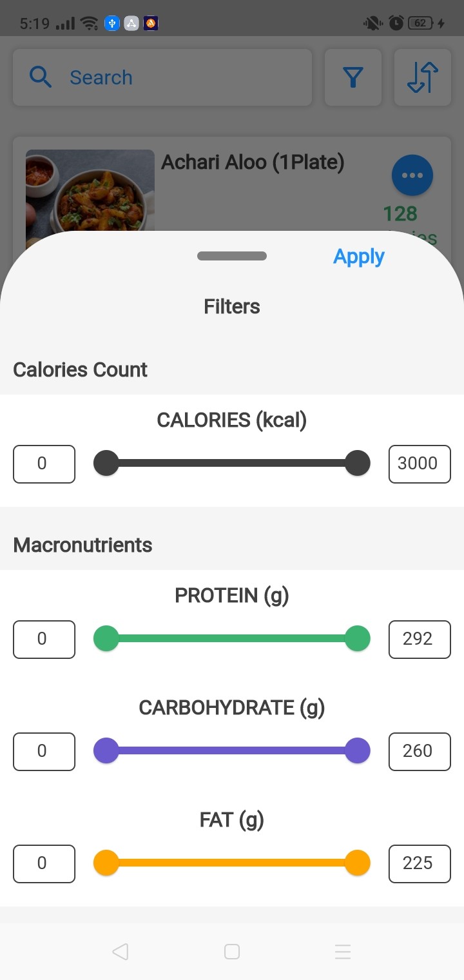Tap the sort arrows icon

(x=422, y=78)
